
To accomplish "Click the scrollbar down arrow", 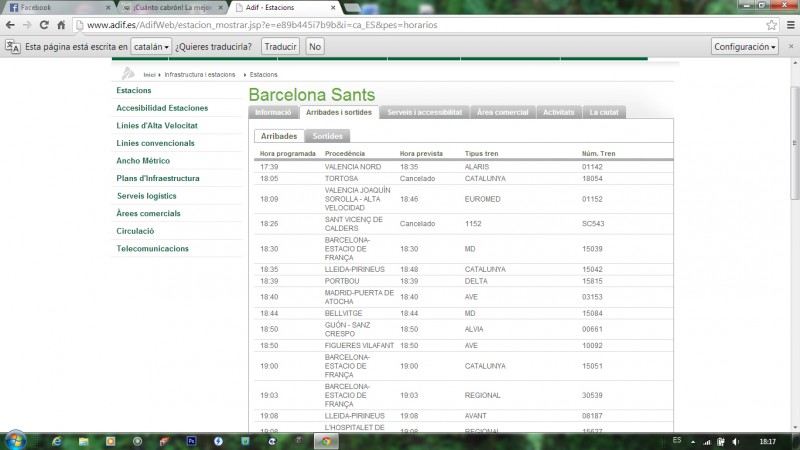I will [794, 428].
